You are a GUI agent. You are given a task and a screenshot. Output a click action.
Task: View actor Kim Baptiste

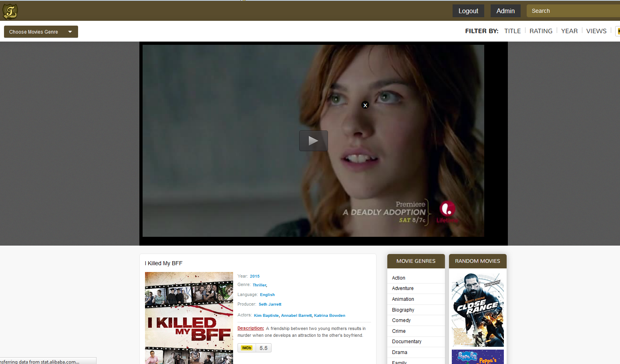point(266,316)
